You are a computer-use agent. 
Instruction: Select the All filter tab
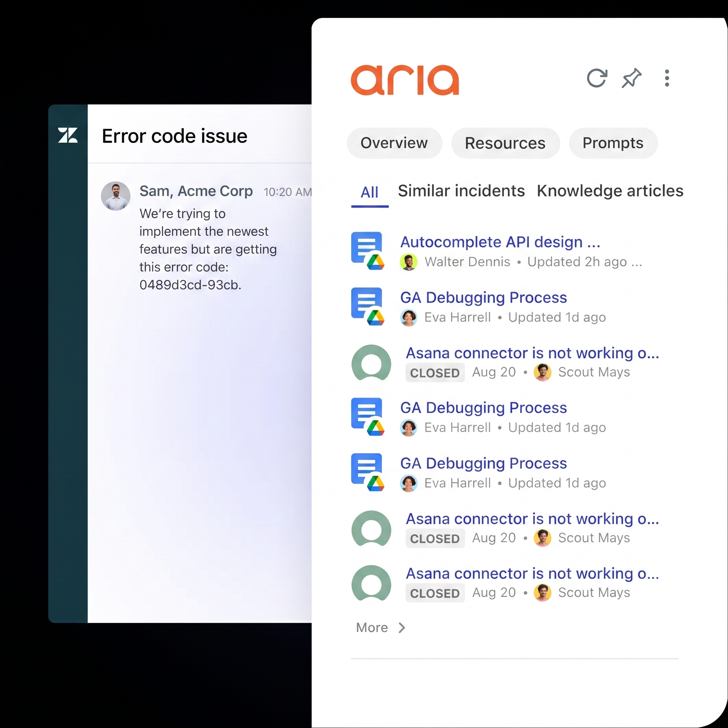pos(370,193)
